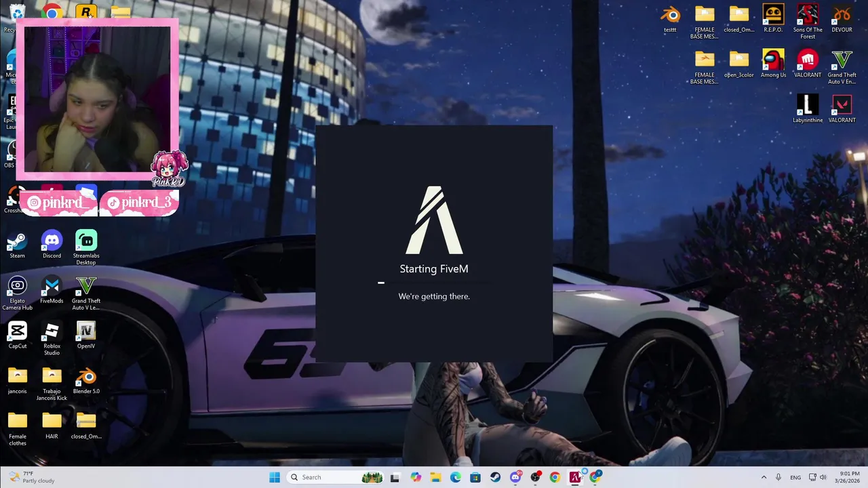Open the R.E.P.O. game shortcut
The image size is (868, 488).
pos(773,19)
